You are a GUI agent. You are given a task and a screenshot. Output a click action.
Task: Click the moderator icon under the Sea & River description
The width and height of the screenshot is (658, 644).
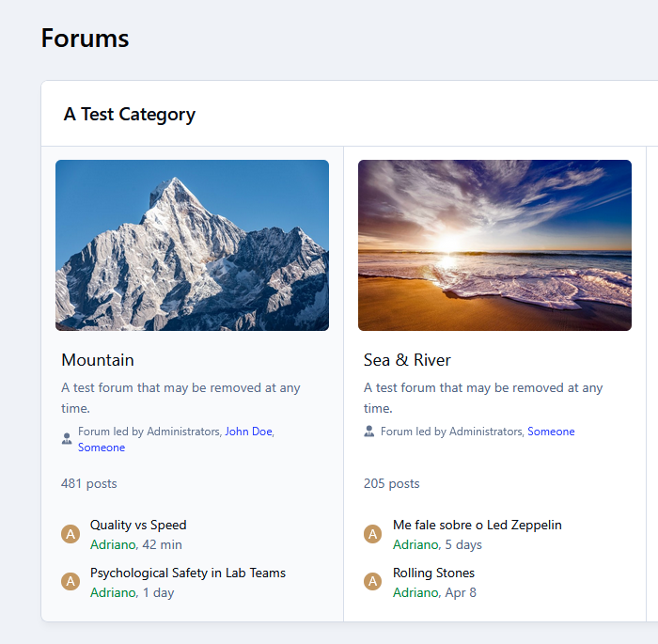[x=368, y=432]
